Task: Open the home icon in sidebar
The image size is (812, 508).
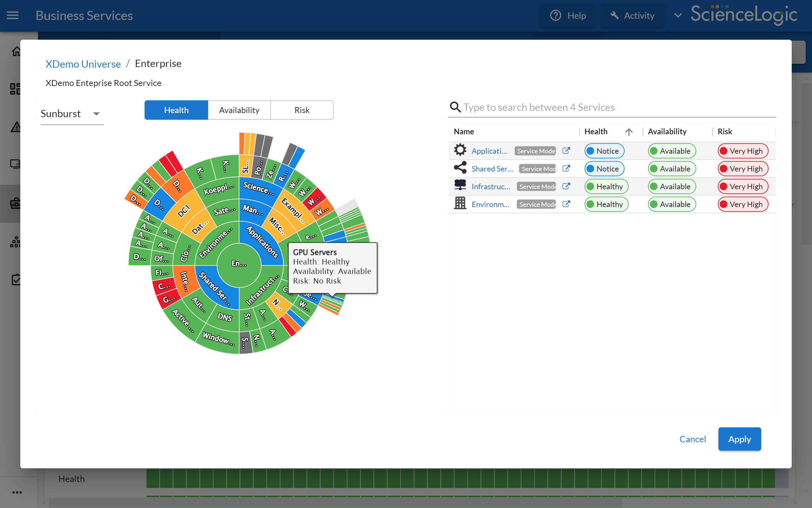Action: (16, 51)
